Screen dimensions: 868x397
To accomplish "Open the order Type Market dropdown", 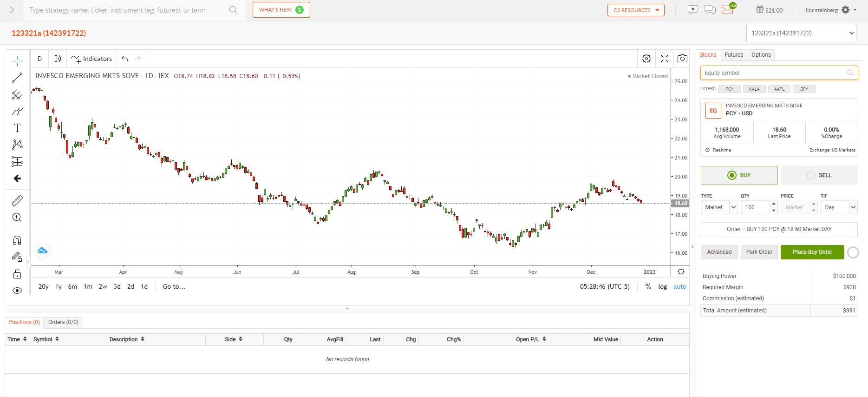I will (719, 207).
